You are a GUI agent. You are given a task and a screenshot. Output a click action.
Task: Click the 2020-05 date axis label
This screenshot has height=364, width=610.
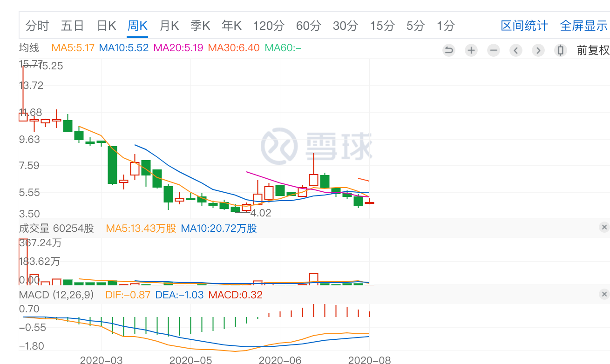pyautogui.click(x=190, y=360)
